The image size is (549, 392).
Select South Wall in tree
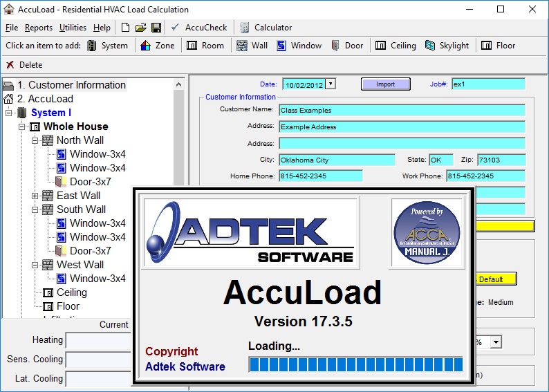[x=81, y=209]
